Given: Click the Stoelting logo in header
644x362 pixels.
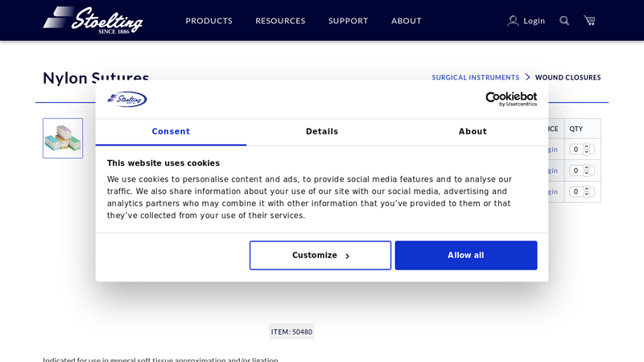Looking at the screenshot, I should (x=93, y=20).
